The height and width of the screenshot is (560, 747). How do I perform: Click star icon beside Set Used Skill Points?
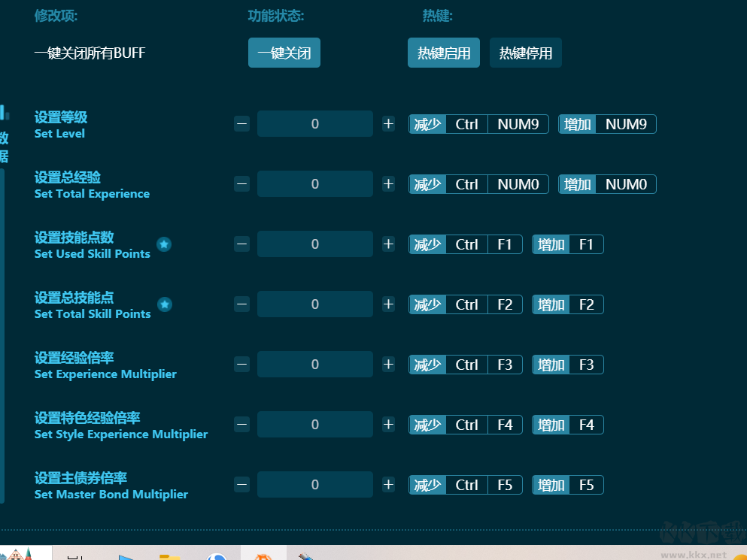click(164, 244)
